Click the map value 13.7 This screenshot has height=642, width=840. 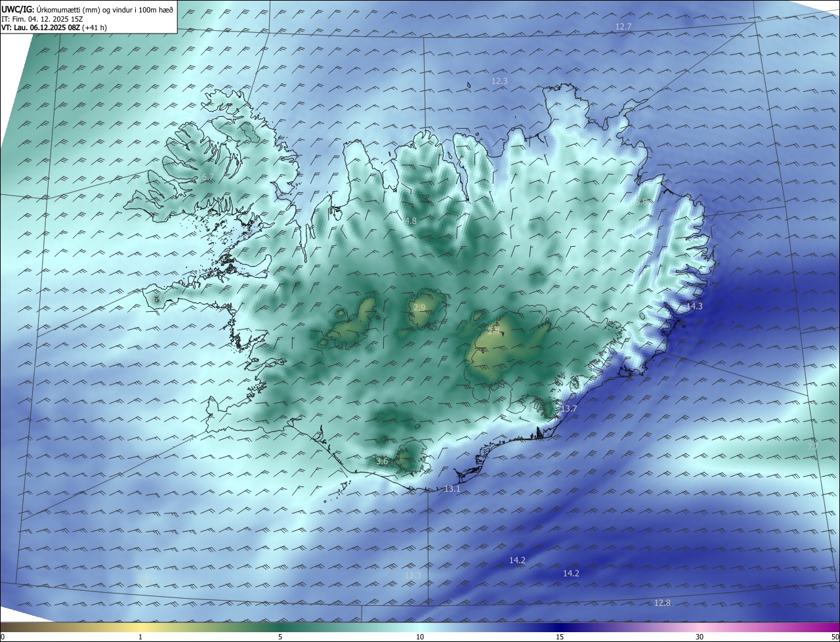(569, 409)
